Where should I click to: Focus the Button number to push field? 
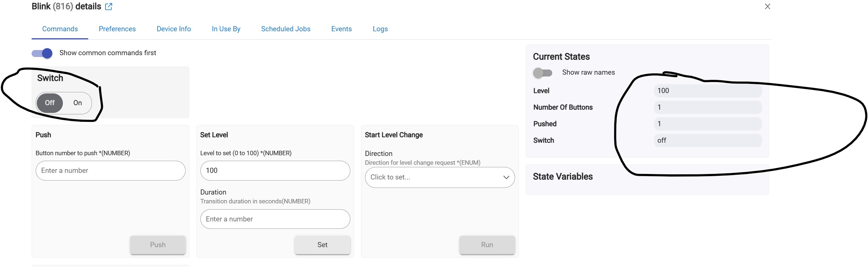click(x=110, y=171)
